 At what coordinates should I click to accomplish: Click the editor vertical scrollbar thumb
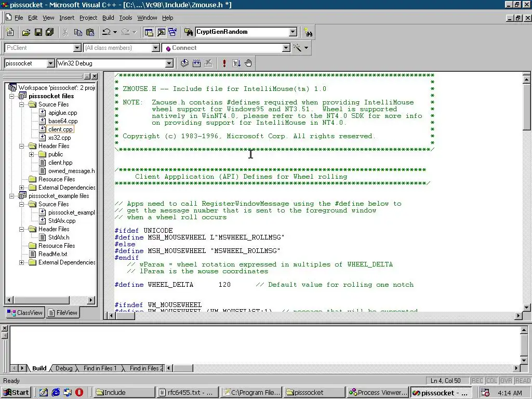coord(527,107)
